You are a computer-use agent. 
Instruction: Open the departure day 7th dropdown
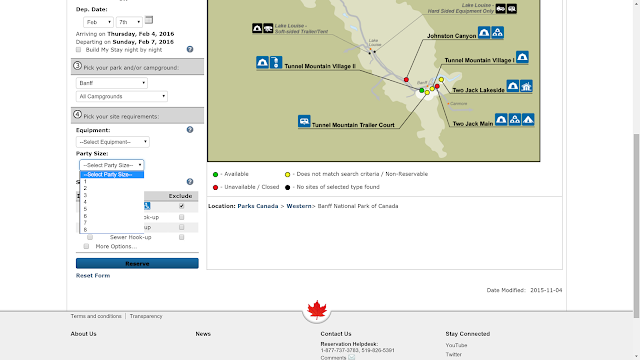129,22
